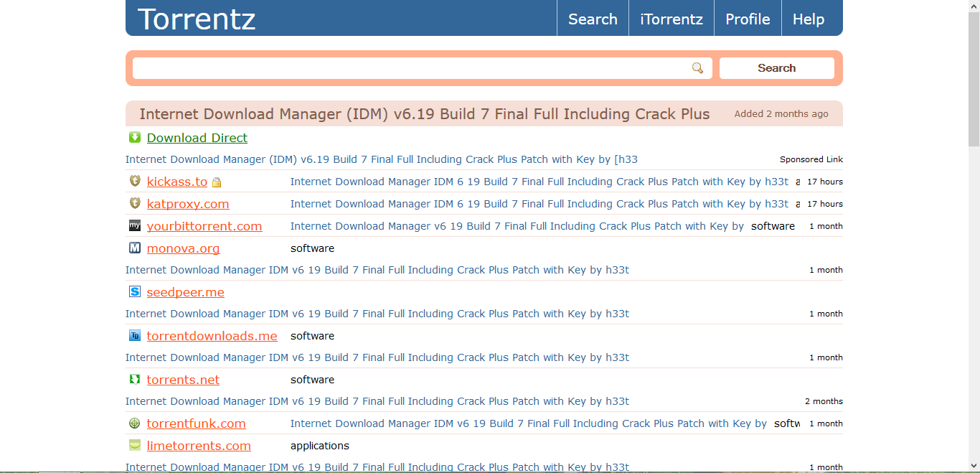Image resolution: width=980 pixels, height=473 pixels.
Task: Click the padlock icon next to kickass.to
Action: (x=217, y=182)
